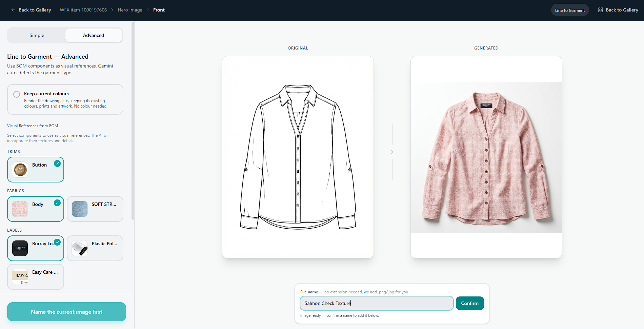Uncheck the Body fabric checkmark

pyautogui.click(x=57, y=203)
